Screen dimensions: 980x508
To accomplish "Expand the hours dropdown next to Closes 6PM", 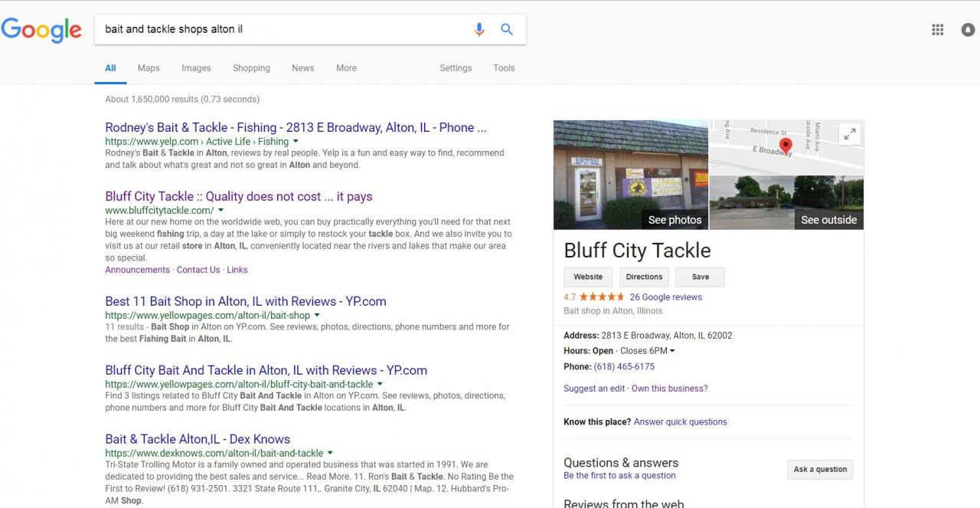I will click(x=672, y=351).
